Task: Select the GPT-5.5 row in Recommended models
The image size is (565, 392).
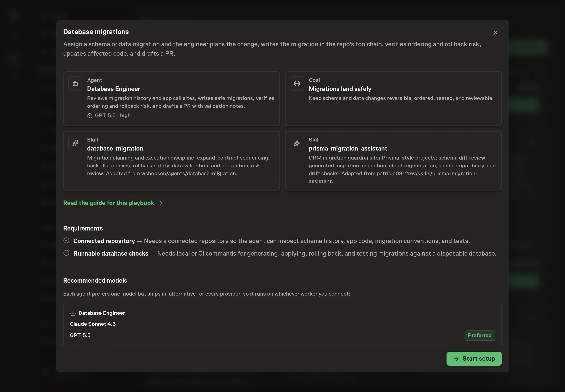Action: click(282, 335)
